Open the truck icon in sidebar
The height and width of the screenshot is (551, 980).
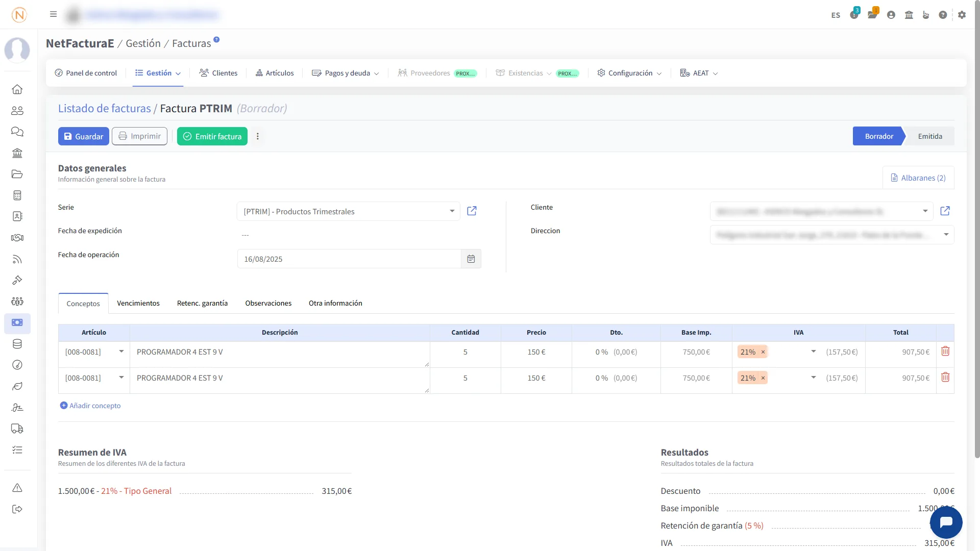17,429
